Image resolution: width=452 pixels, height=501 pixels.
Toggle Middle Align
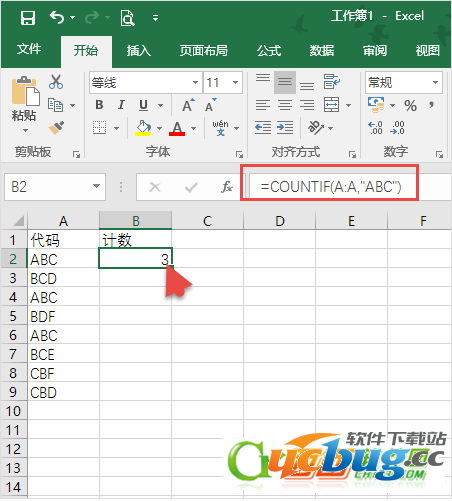[x=285, y=82]
